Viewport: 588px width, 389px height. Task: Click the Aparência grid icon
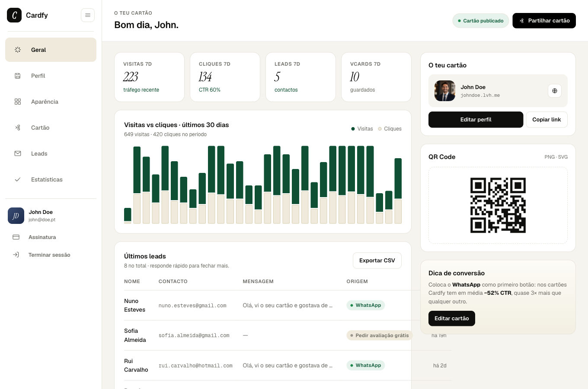18,102
